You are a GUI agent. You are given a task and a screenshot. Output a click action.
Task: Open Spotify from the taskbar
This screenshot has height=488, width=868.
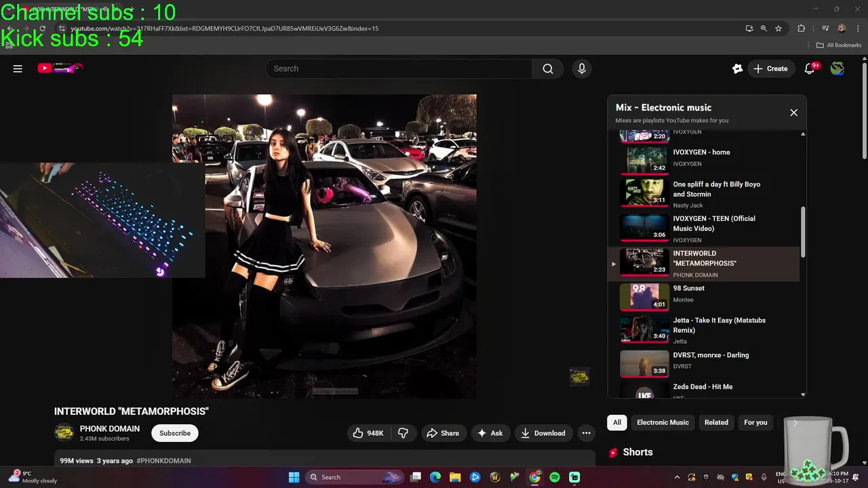pyautogui.click(x=555, y=477)
